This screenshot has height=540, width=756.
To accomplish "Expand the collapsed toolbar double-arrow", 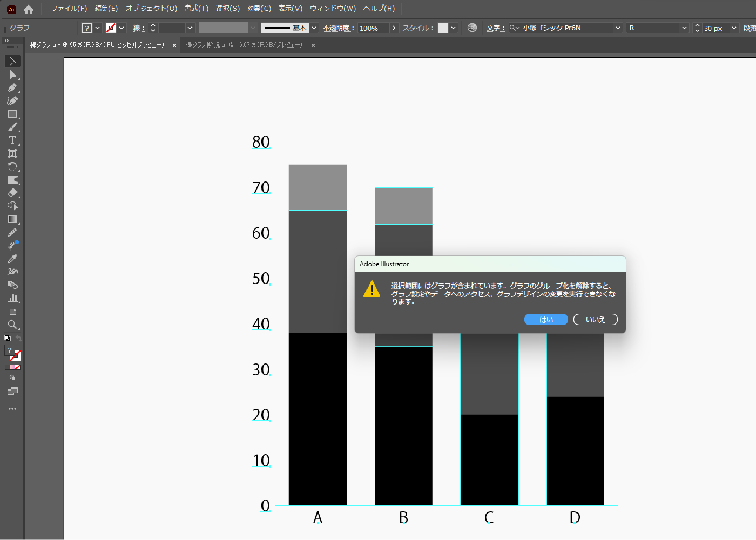I will pyautogui.click(x=6, y=40).
